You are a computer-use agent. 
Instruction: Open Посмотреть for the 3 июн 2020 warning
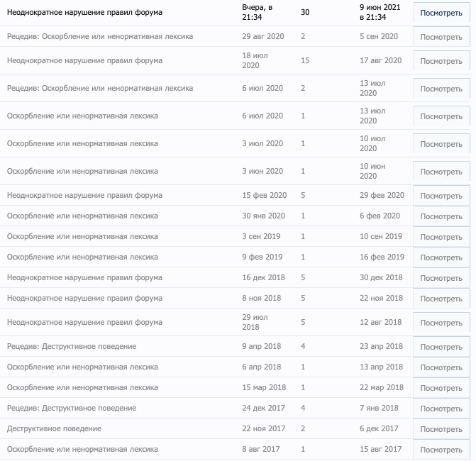(441, 172)
